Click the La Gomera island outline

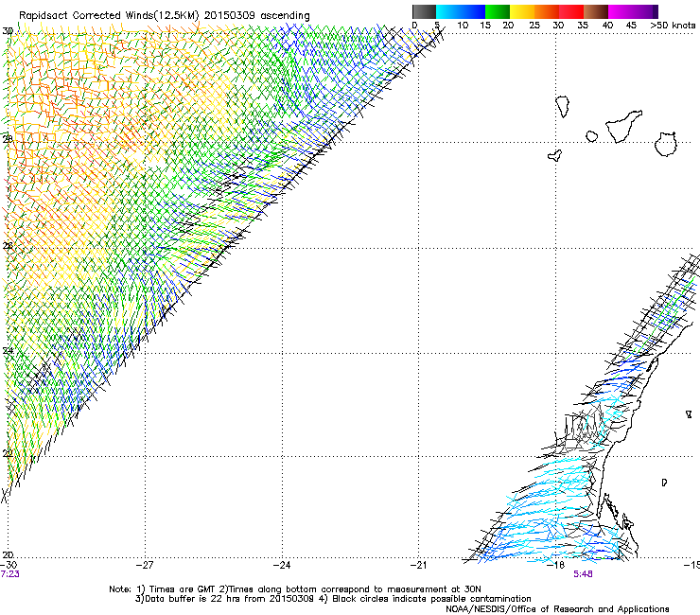(591, 136)
